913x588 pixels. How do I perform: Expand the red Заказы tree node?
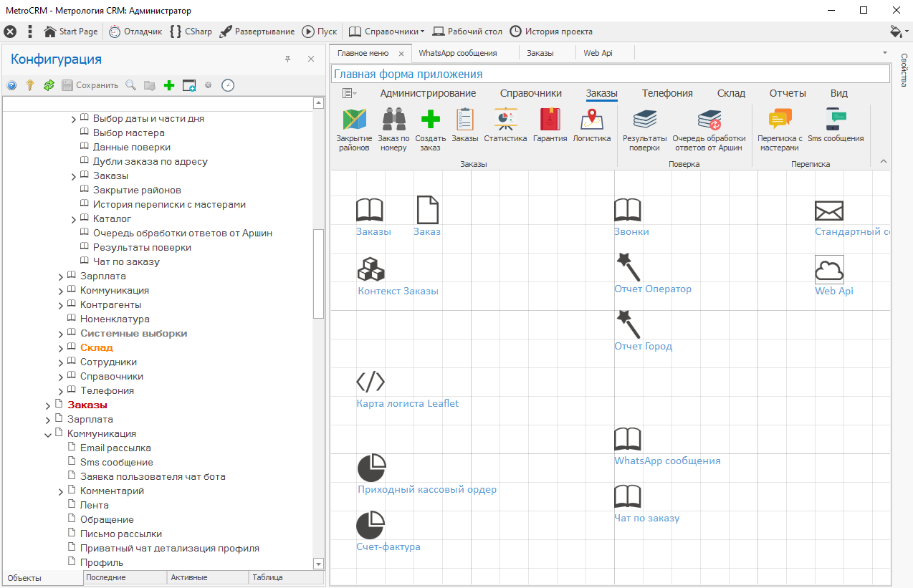(48, 405)
